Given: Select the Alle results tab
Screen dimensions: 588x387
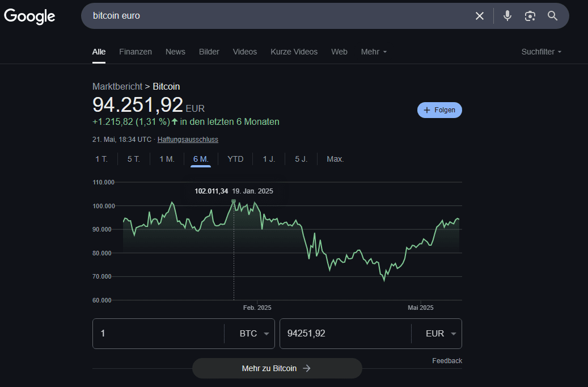Looking at the screenshot, I should 99,52.
